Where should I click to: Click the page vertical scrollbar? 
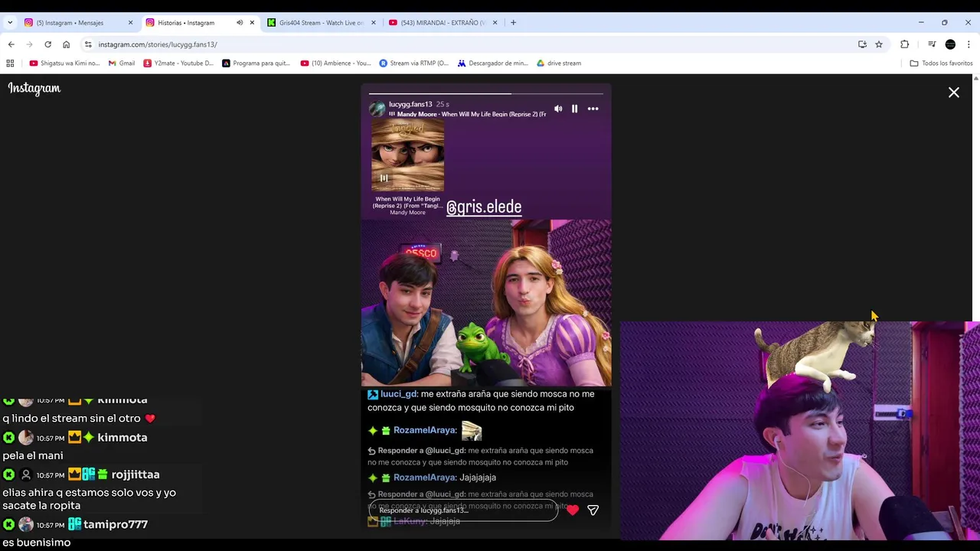975,306
